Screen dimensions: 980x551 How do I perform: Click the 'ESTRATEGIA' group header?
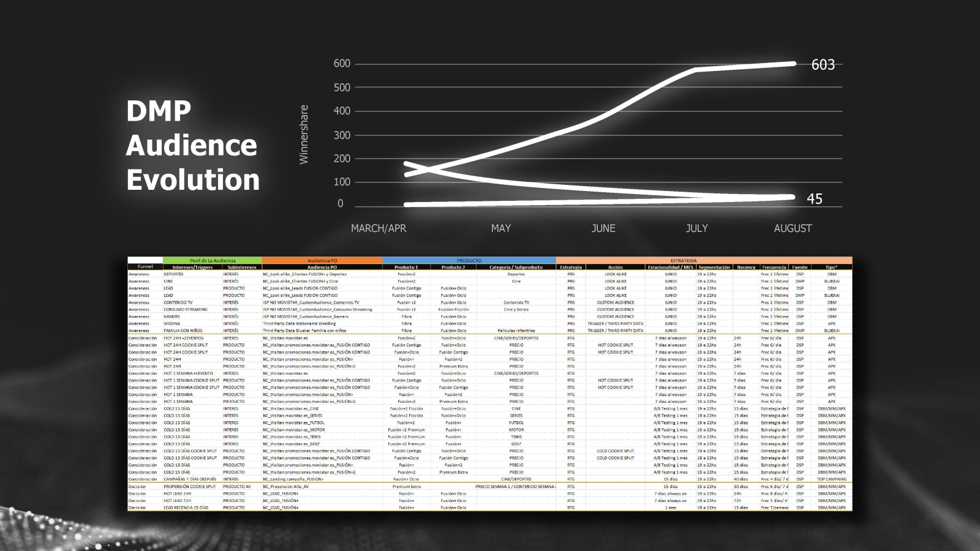tap(704, 261)
